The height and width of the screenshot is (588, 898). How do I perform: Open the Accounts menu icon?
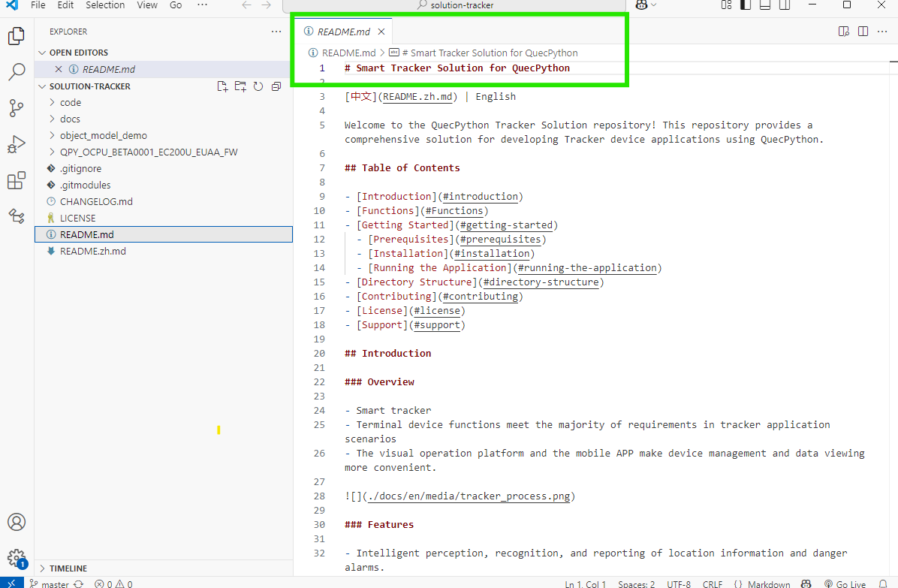point(17,522)
